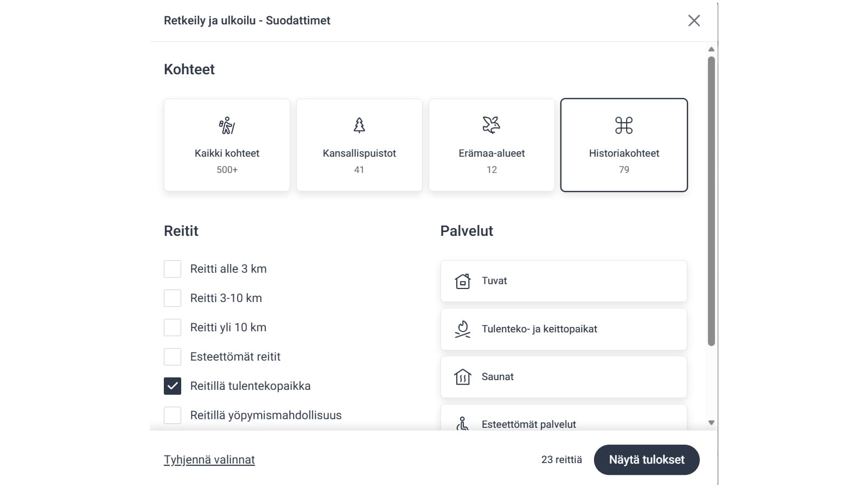
Task: Click the campfire icon beside Tulenteko- ja keittopaikat
Action: pos(462,329)
